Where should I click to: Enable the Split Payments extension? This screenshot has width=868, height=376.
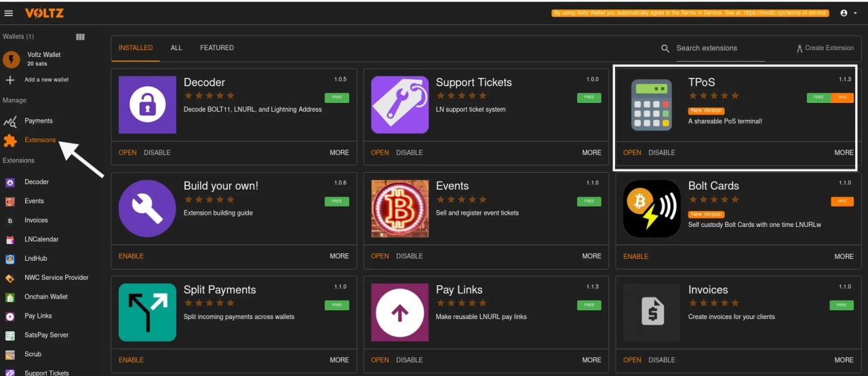(131, 360)
